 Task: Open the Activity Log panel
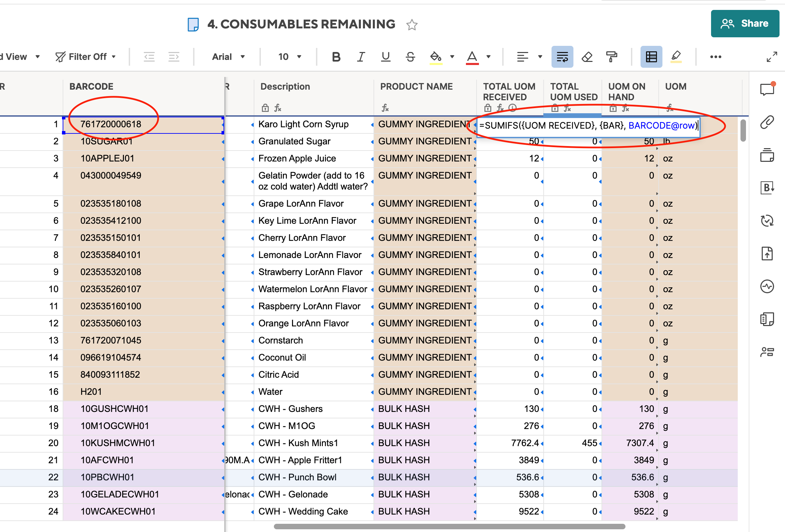(768, 286)
